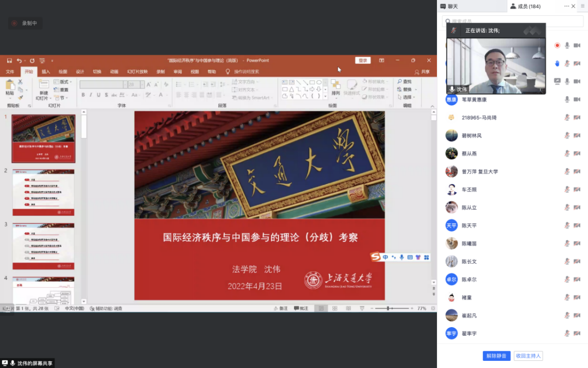This screenshot has height=368, width=588.
Task: Toggle Bold formatting in font group
Action: pos(83,95)
